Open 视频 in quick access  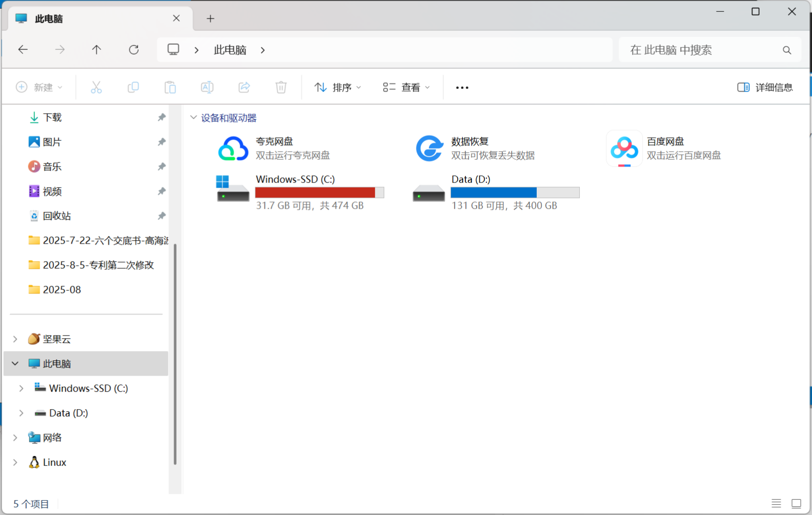coord(52,191)
